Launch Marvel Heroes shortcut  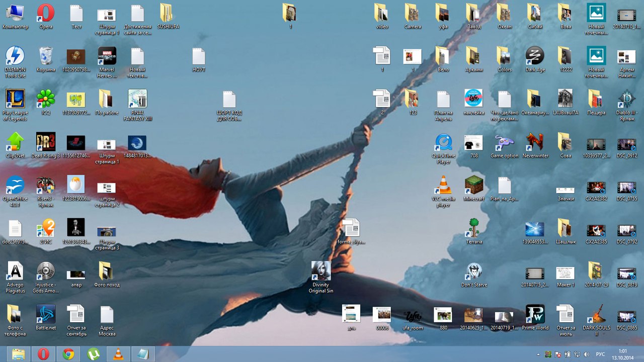pyautogui.click(x=107, y=62)
